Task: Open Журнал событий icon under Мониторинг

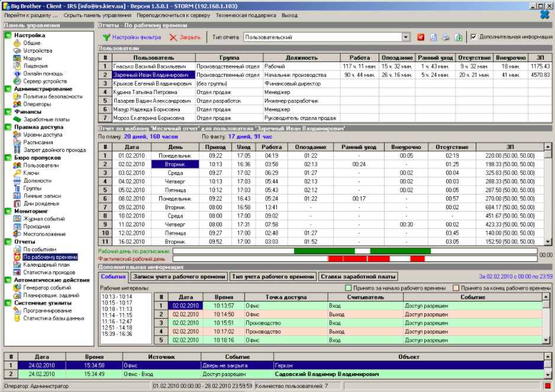Action: [x=17, y=219]
